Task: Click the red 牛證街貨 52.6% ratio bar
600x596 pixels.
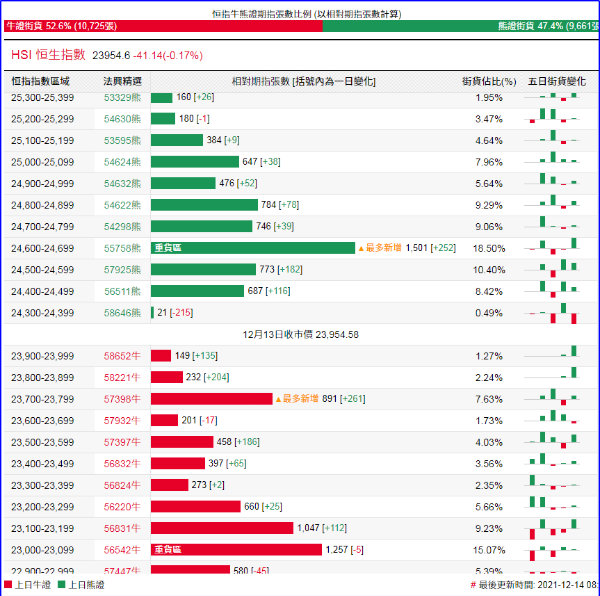Action: tap(160, 27)
